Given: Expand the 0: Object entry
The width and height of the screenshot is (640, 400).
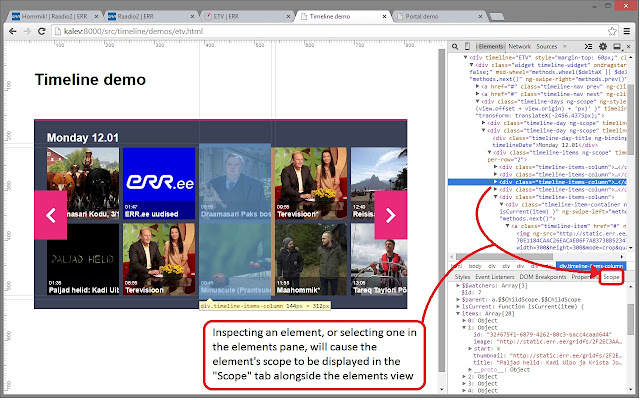Looking at the screenshot, I should click(464, 321).
